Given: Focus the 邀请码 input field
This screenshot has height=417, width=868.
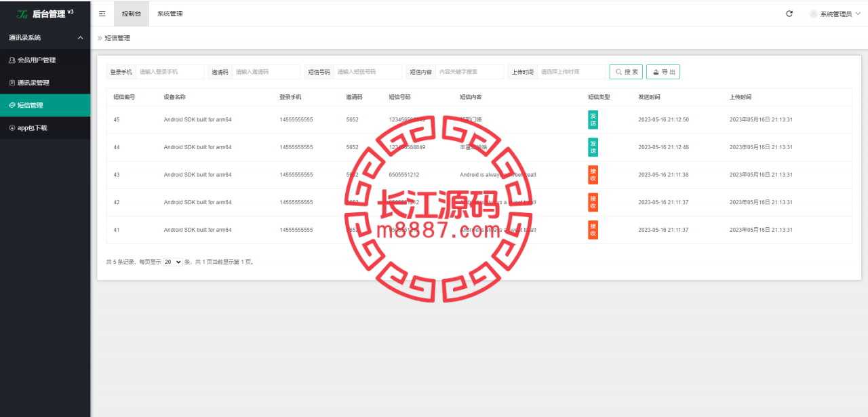Looking at the screenshot, I should point(266,72).
